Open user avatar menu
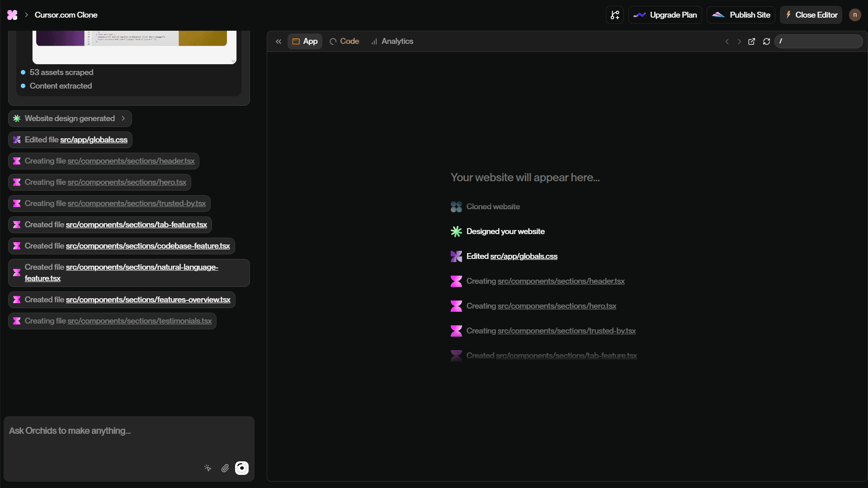The width and height of the screenshot is (868, 488). pos(854,15)
